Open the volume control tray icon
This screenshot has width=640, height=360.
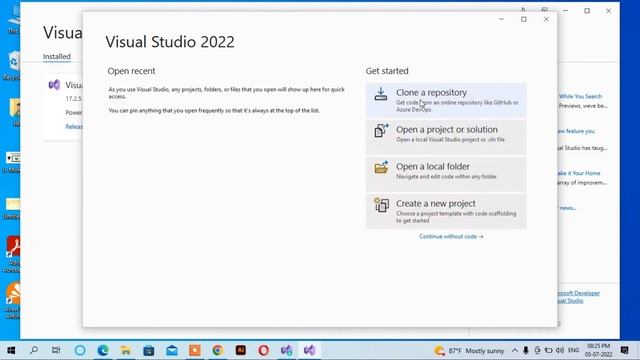(560, 351)
